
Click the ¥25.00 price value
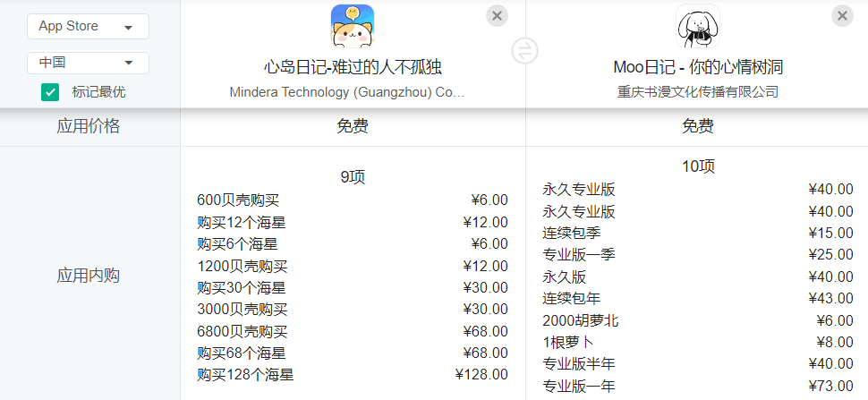pos(831,254)
